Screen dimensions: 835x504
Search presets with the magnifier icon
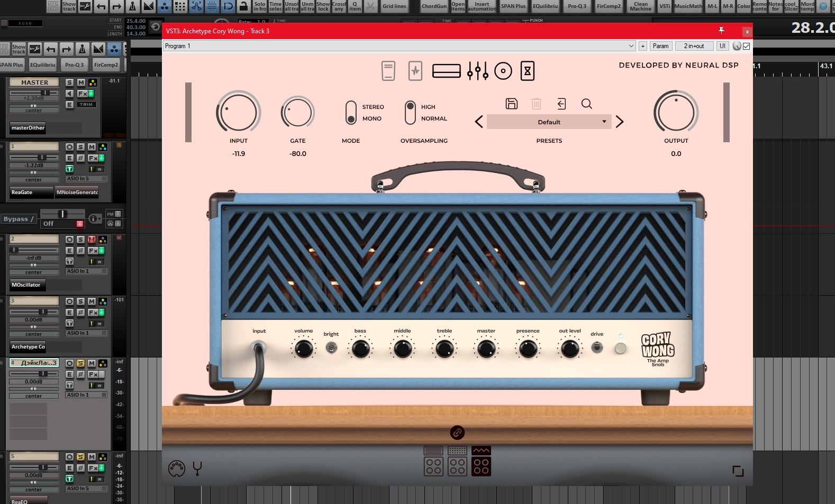click(x=586, y=104)
